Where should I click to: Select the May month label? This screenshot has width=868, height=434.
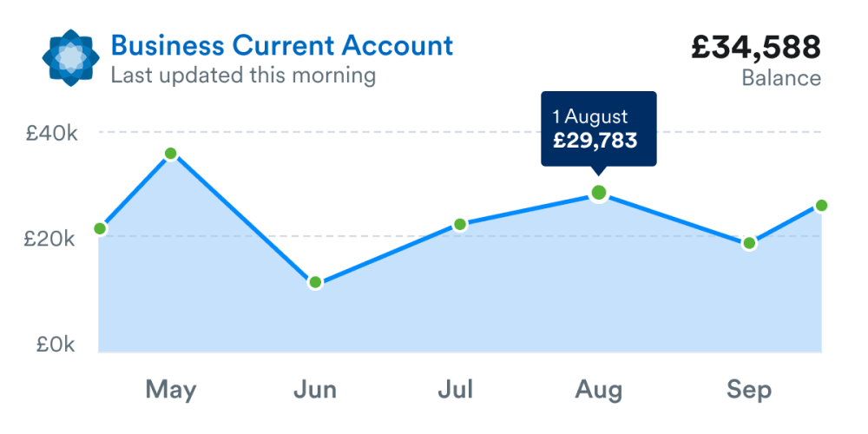171,390
